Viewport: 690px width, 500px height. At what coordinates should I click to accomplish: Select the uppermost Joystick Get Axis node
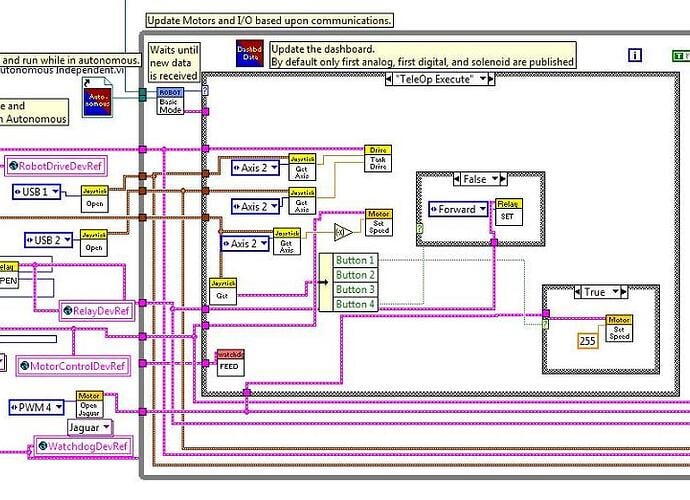click(x=302, y=167)
